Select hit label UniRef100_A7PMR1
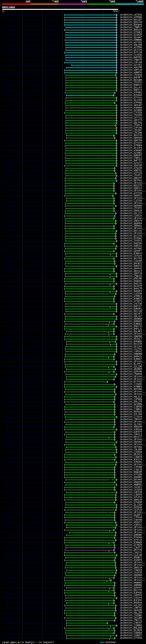Screen dimensions: 146x644 pos(131,93)
